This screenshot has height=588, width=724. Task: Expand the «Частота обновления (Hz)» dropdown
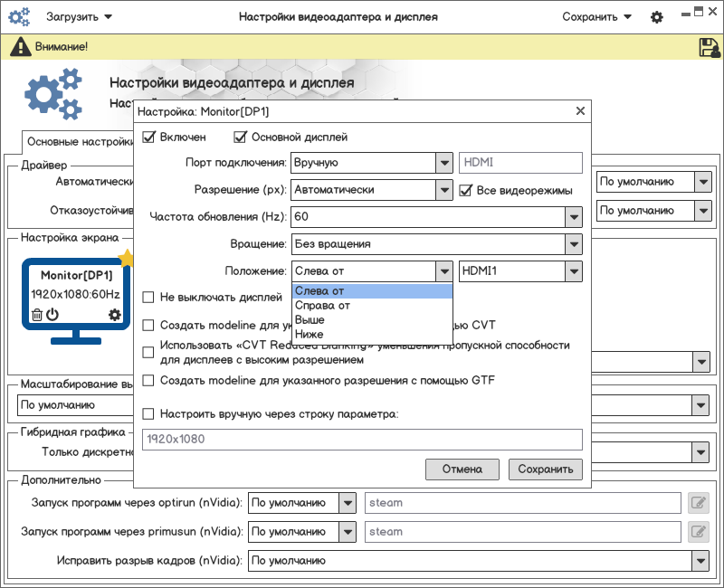pyautogui.click(x=572, y=217)
